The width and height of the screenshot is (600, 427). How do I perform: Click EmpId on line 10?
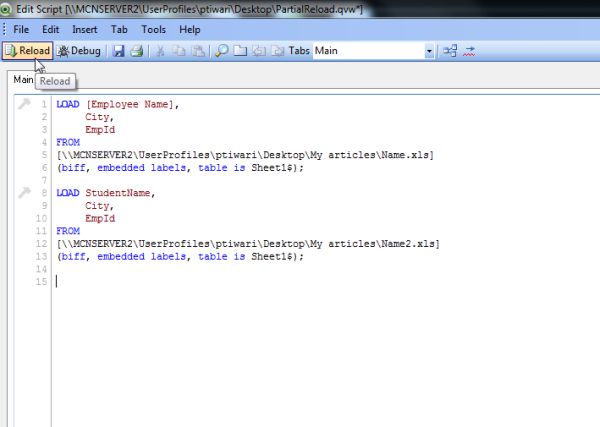100,218
